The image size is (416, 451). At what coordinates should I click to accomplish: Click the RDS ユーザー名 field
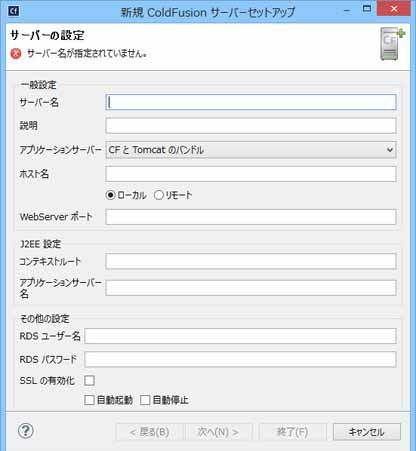[240, 336]
